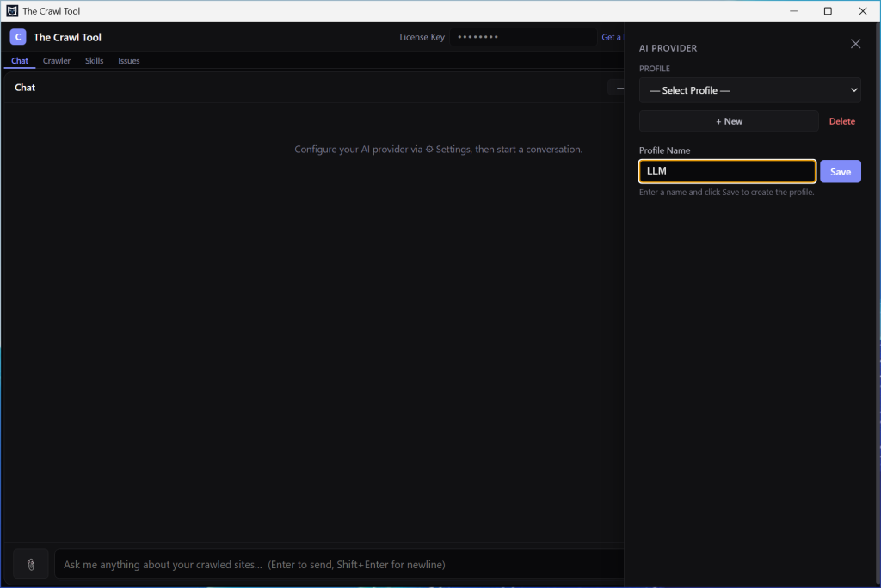
Task: Focus the Profile Name input field
Action: point(727,171)
